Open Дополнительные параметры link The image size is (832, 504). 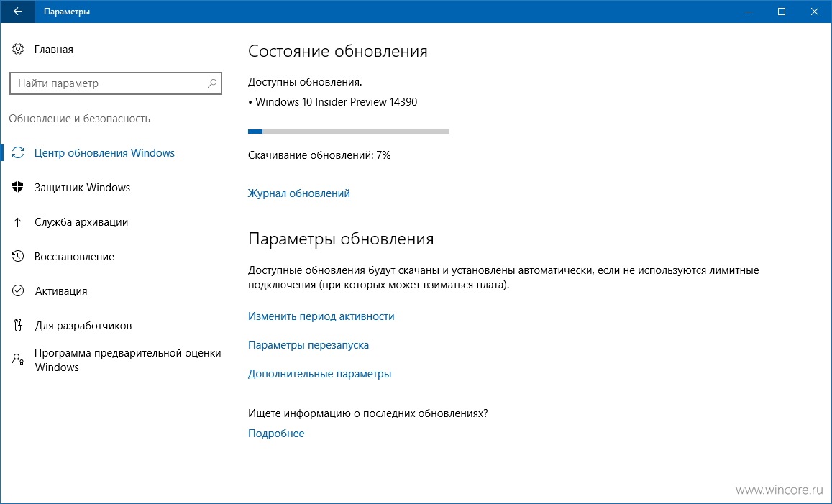click(319, 373)
